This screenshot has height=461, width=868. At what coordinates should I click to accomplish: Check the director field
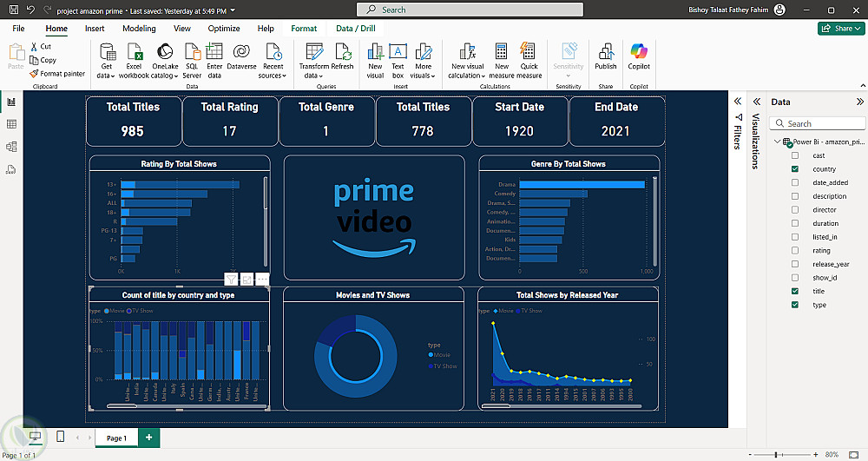pos(795,210)
